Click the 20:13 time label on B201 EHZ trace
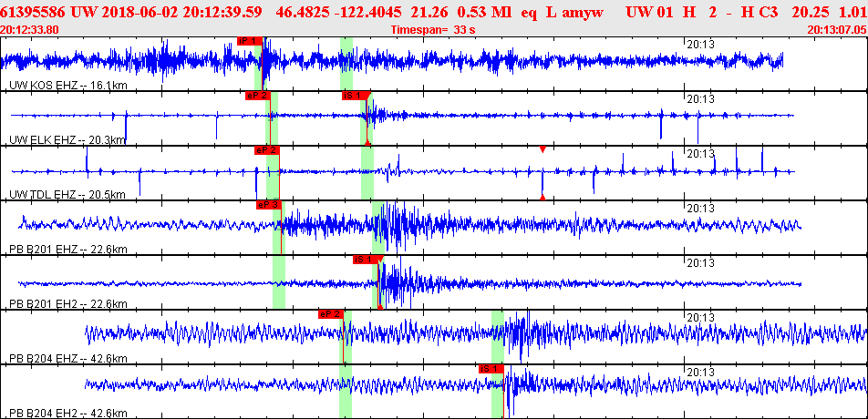The width and height of the screenshot is (868, 419). coord(700,208)
